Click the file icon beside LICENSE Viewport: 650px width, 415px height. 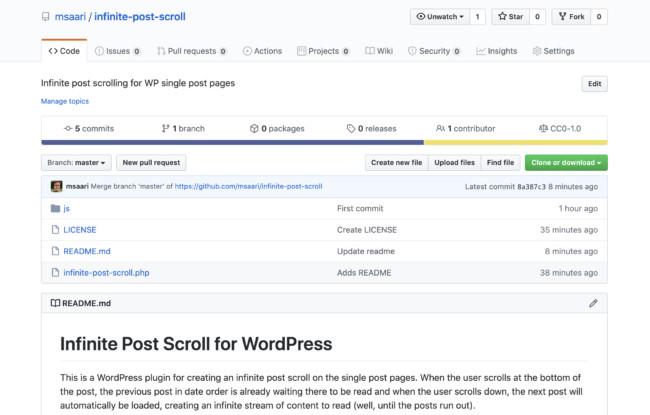(55, 230)
